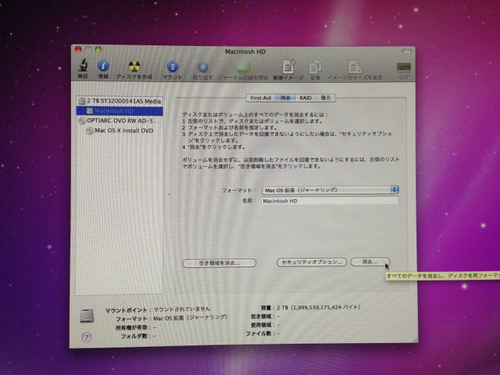Open the フォーマット format dropdown
Viewport: 500px width, 375px height.
(x=330, y=190)
